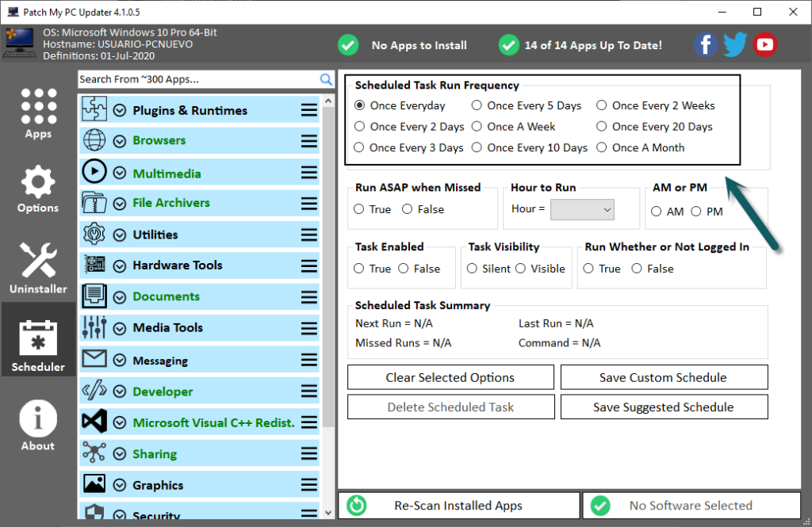Open the Options tab
Viewport: 812px width, 527px height.
[38, 189]
